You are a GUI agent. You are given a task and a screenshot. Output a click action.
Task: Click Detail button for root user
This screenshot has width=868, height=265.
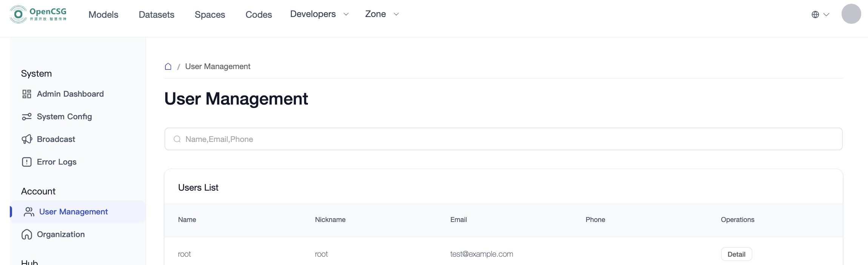pos(736,254)
